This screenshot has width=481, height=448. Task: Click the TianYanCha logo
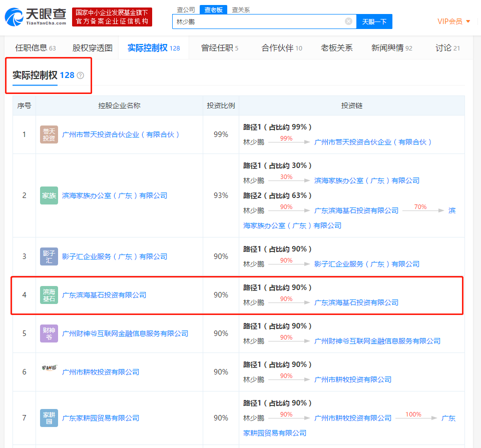coord(36,16)
